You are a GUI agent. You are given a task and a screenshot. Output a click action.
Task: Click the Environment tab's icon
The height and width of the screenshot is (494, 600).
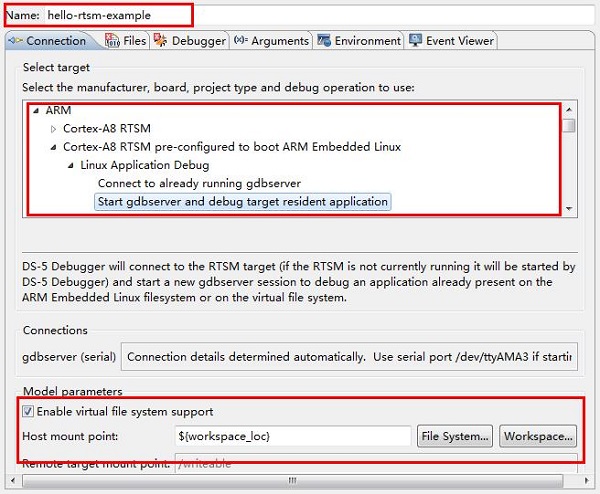pos(324,40)
